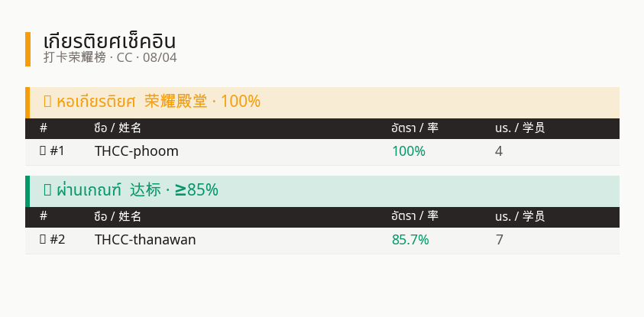This screenshot has height=317, width=644.
Task: Click อัตรา / 率 header in first table
Action: [x=415, y=128]
